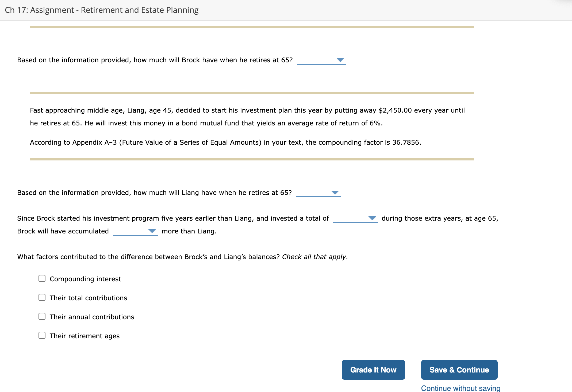Open the dropdown before "more than Liang"
Viewport: 572px width, 392px height.
point(136,232)
